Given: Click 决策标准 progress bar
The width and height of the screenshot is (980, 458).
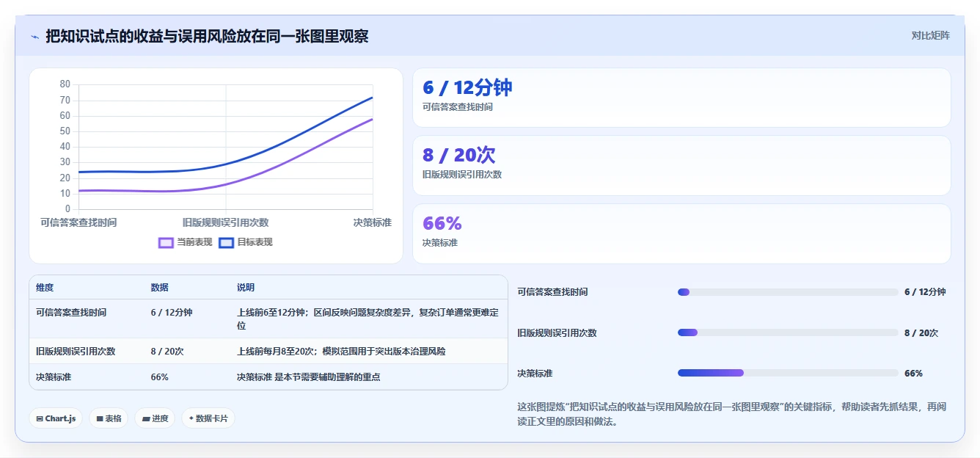Looking at the screenshot, I should (x=788, y=373).
